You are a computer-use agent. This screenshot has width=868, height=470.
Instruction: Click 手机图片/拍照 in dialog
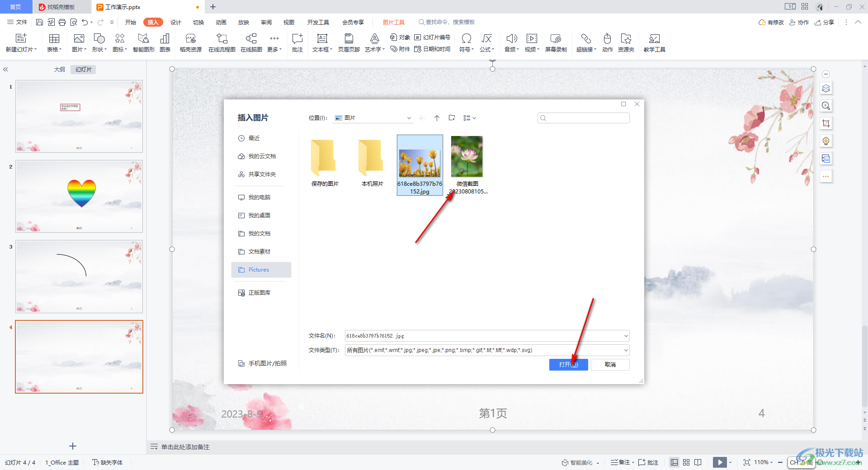point(263,363)
